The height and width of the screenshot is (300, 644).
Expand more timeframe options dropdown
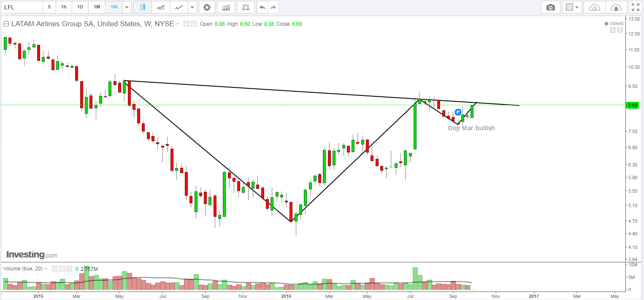127,7
